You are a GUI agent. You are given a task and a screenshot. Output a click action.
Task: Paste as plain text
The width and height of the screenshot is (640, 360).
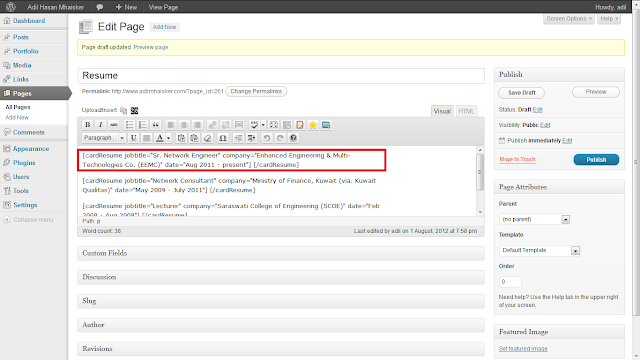(x=182, y=138)
